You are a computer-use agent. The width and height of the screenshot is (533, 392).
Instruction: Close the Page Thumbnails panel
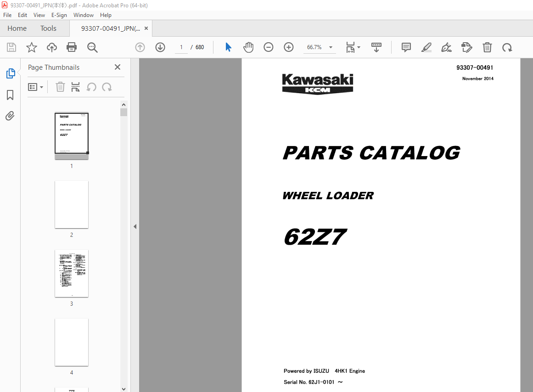click(118, 67)
